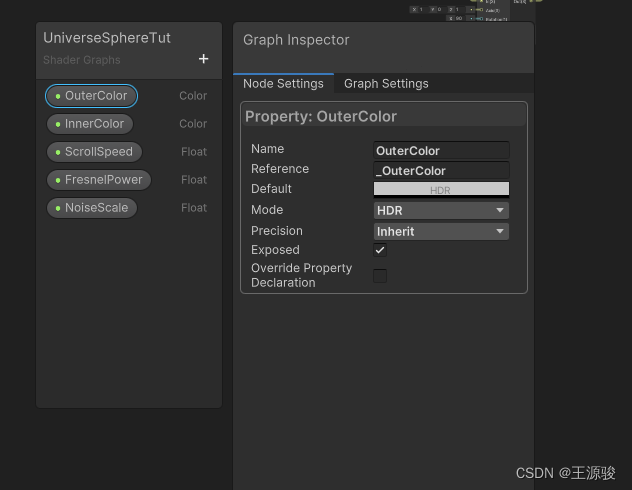The width and height of the screenshot is (632, 490).
Task: Open the Precision Inherit dropdown
Action: pos(441,231)
